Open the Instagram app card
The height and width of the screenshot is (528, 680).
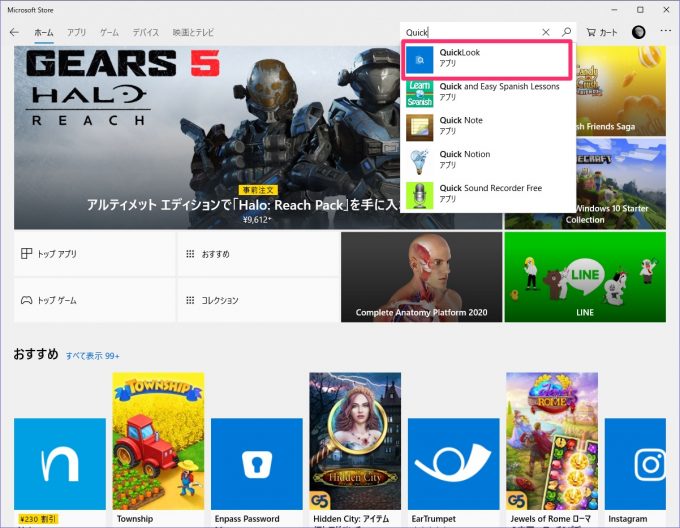click(x=635, y=472)
